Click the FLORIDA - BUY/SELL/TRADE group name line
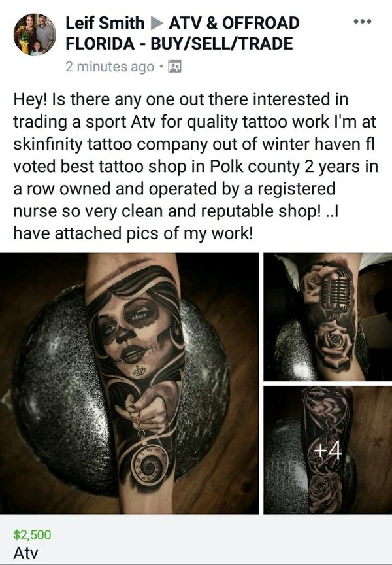The width and height of the screenshot is (392, 565). (179, 44)
